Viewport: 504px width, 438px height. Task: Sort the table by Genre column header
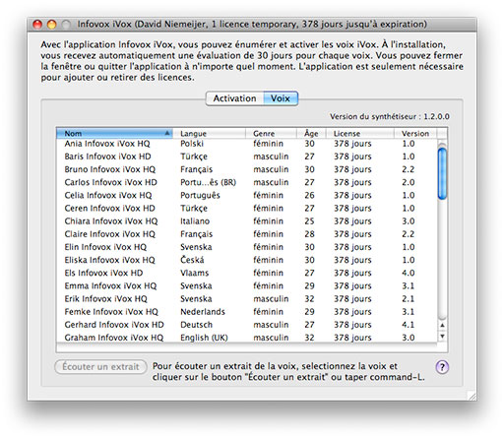(x=271, y=133)
